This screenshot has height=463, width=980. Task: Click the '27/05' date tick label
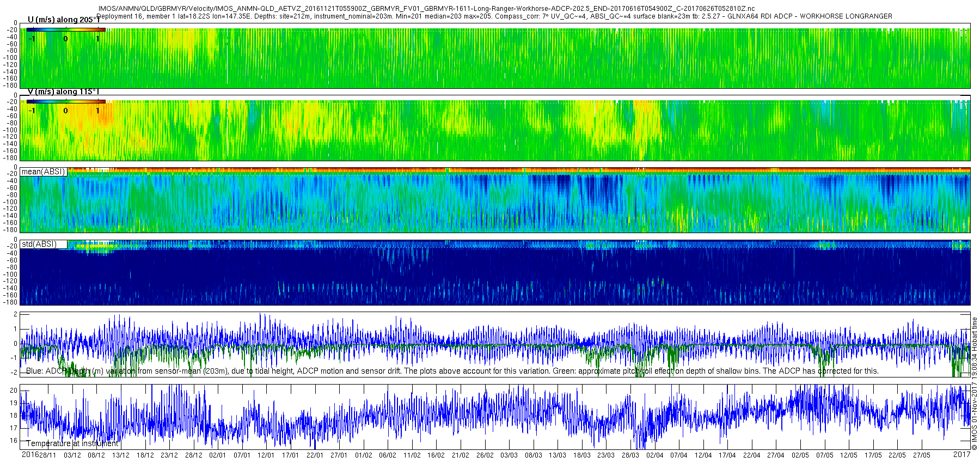[x=921, y=455]
